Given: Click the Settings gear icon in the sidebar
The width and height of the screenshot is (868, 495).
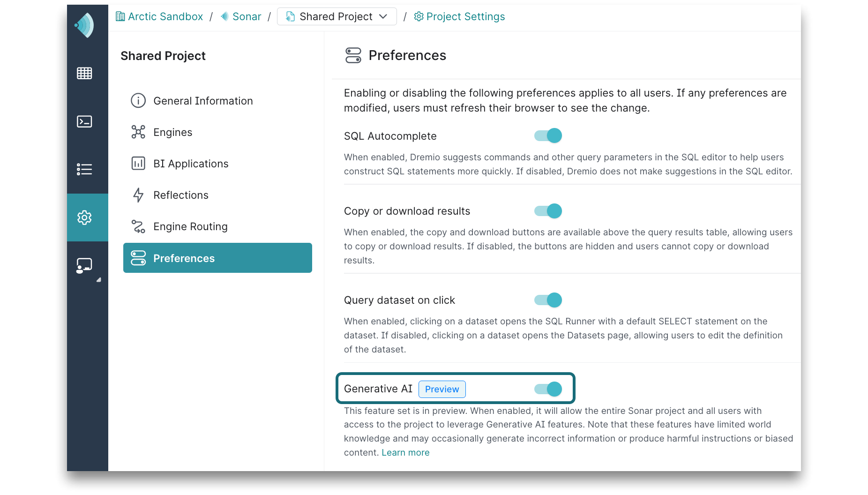Looking at the screenshot, I should pos(84,217).
